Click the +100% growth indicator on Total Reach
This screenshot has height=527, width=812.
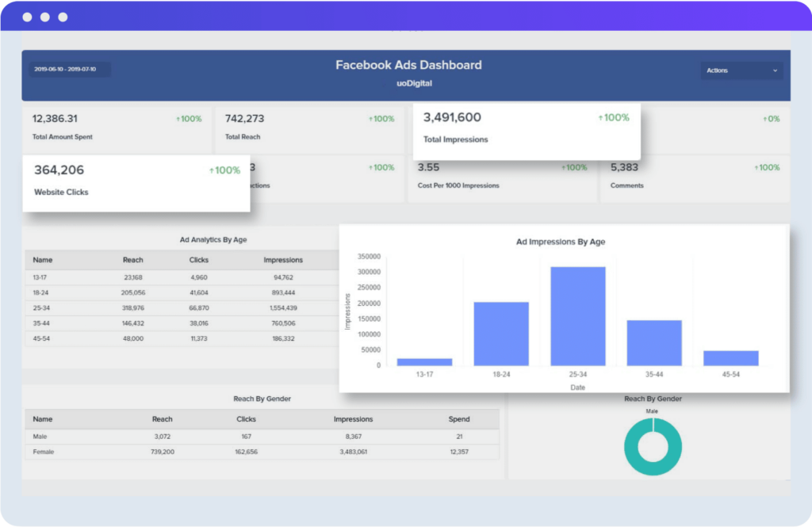(381, 118)
